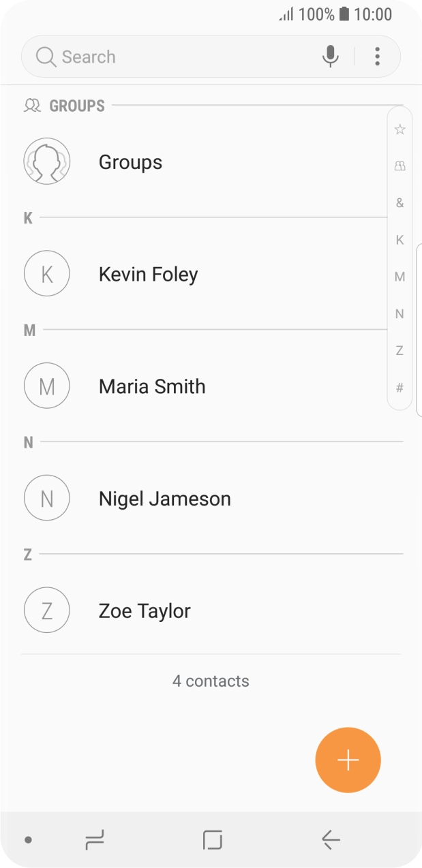This screenshot has height=868, width=422.
Task: Jump to letter M in the index
Action: click(x=399, y=277)
